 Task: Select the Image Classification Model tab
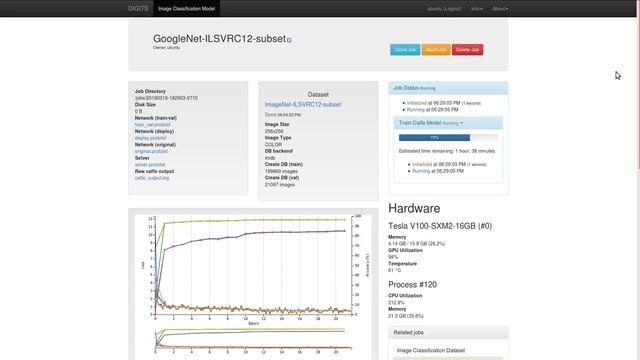187,9
